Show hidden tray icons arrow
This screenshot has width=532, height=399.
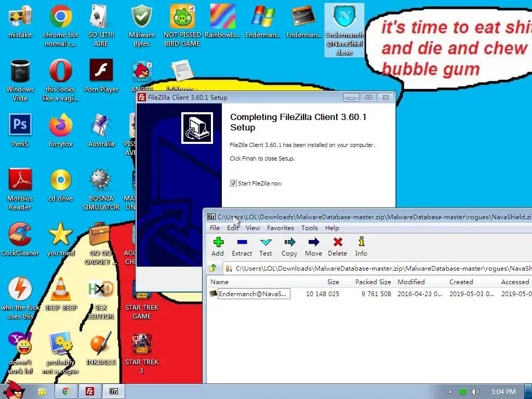(x=450, y=392)
